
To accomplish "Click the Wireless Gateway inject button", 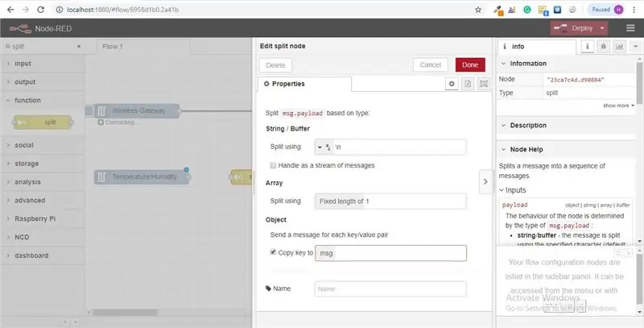I will tap(89, 110).
